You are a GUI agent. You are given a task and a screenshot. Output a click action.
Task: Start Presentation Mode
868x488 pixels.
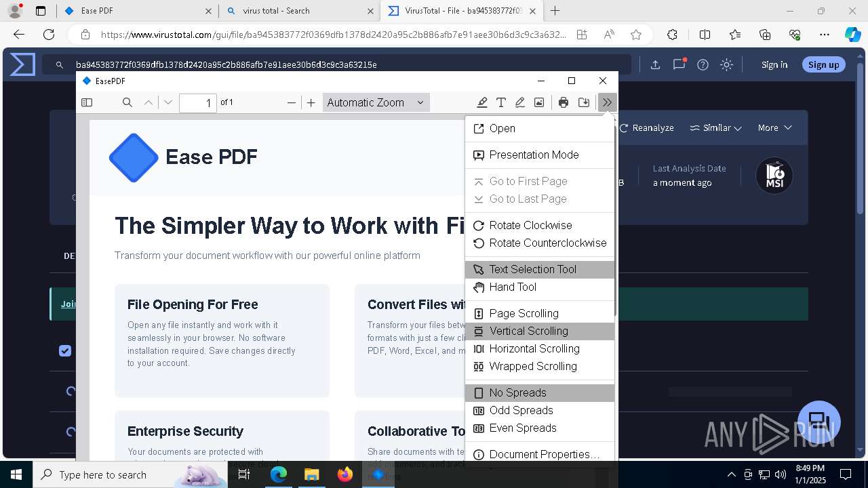click(x=540, y=155)
